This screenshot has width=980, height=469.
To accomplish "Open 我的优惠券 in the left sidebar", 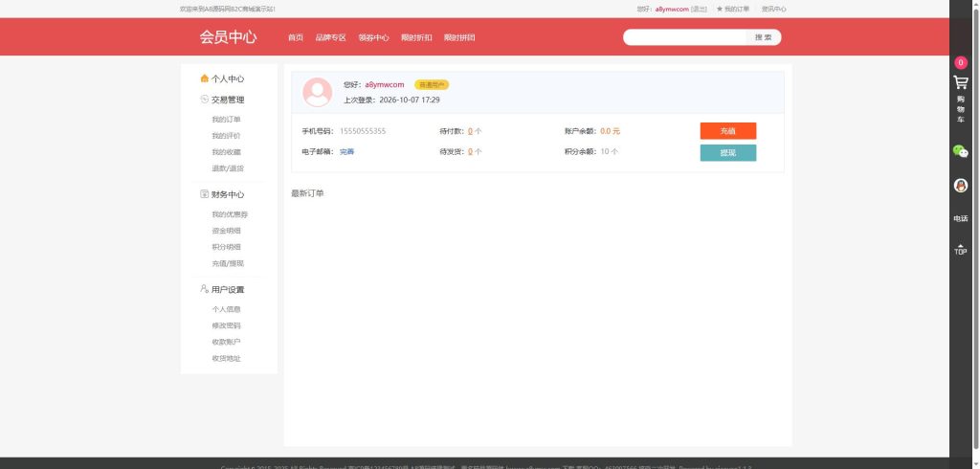I will point(230,214).
